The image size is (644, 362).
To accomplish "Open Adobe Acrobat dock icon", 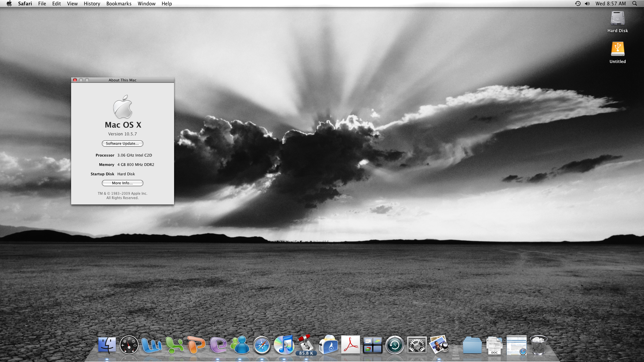I will tap(351, 345).
